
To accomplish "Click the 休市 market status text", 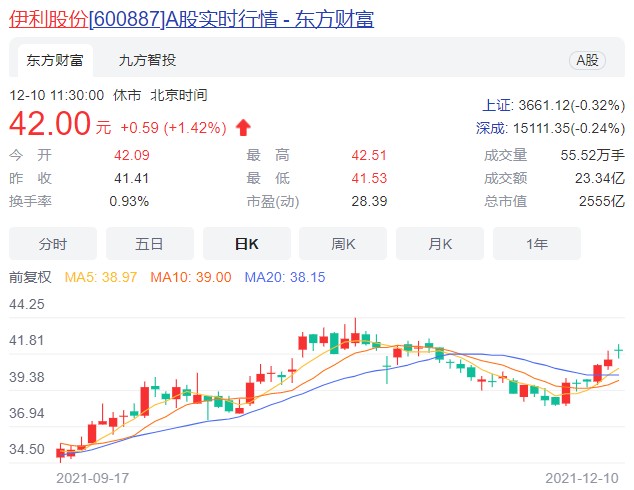I will click(127, 95).
